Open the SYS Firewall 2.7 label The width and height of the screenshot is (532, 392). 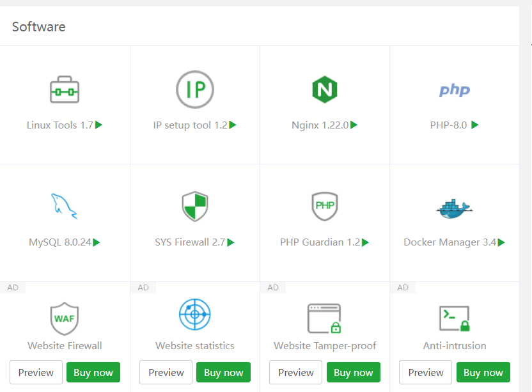(x=191, y=242)
